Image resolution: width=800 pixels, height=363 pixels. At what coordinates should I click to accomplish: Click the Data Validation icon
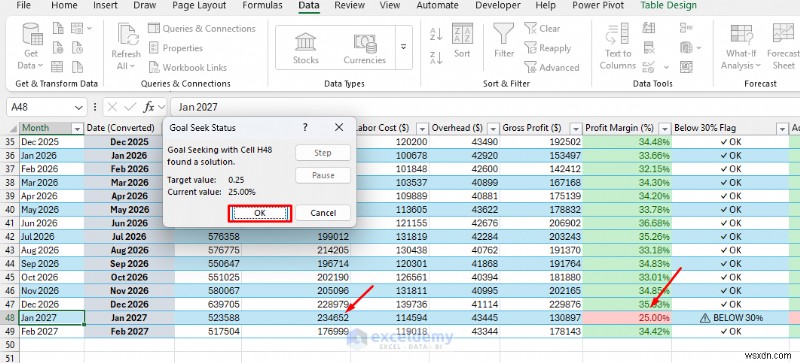pos(649,67)
